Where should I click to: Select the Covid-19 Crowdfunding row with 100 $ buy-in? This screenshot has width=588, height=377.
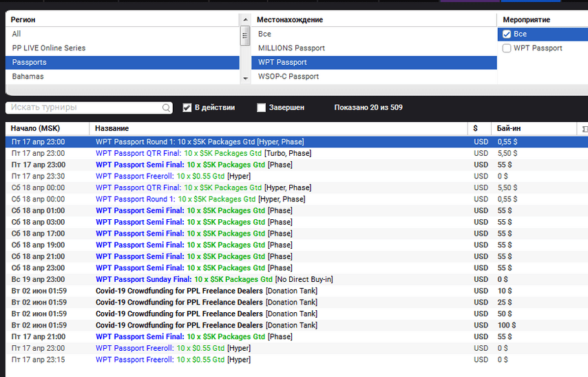point(297,325)
